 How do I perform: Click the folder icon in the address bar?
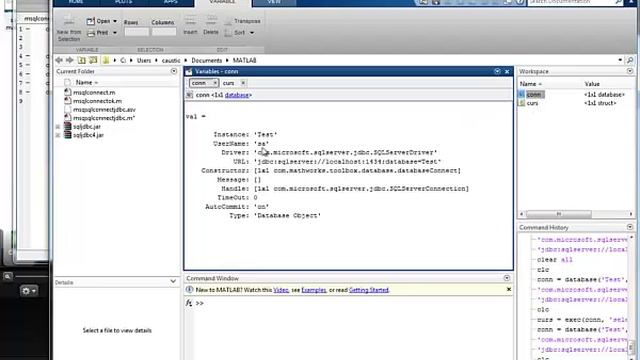pos(106,60)
